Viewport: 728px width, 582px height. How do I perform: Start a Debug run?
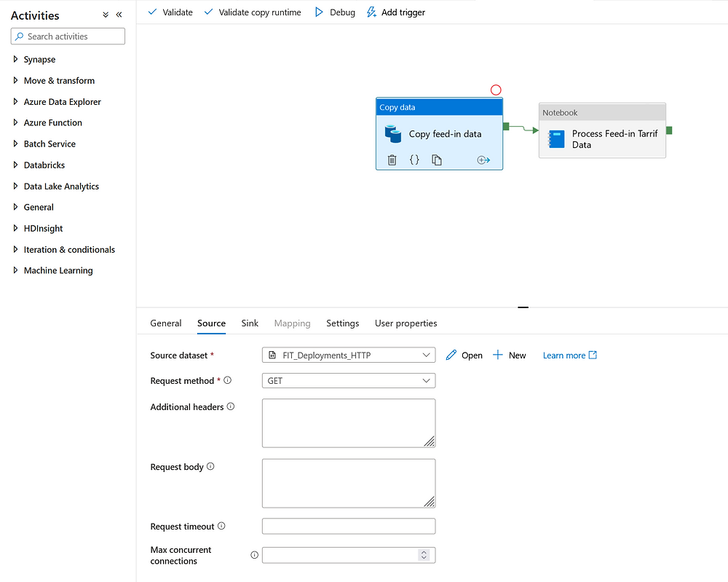[335, 12]
